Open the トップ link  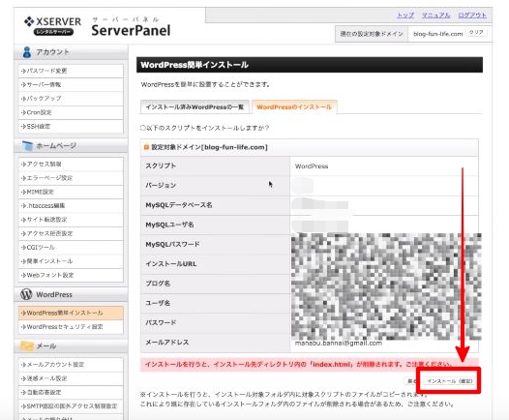tap(405, 15)
